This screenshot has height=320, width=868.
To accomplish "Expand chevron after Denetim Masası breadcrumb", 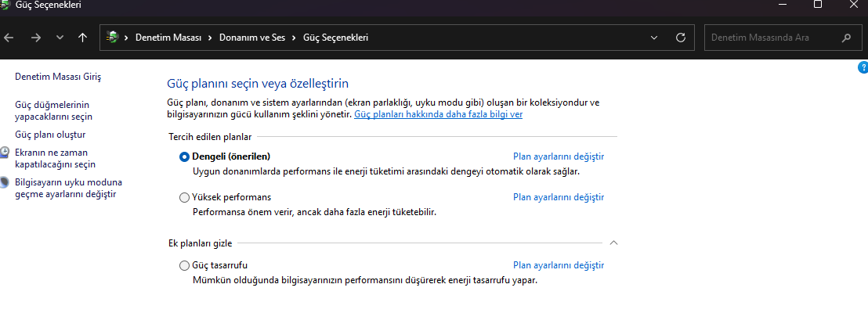I will tap(211, 38).
